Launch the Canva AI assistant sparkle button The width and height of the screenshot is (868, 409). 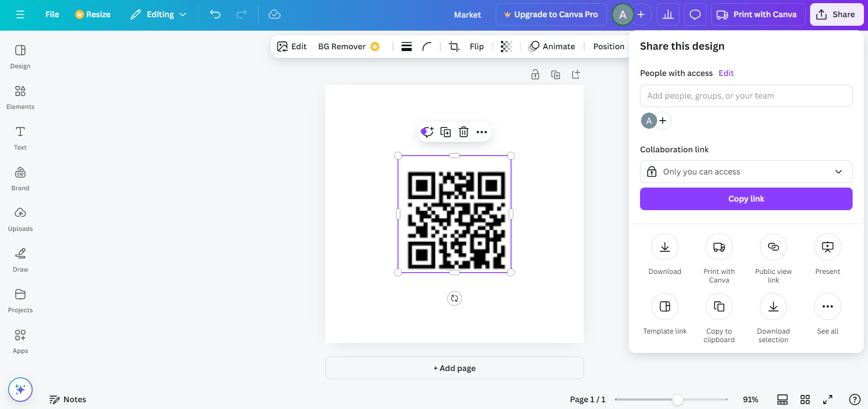click(20, 389)
